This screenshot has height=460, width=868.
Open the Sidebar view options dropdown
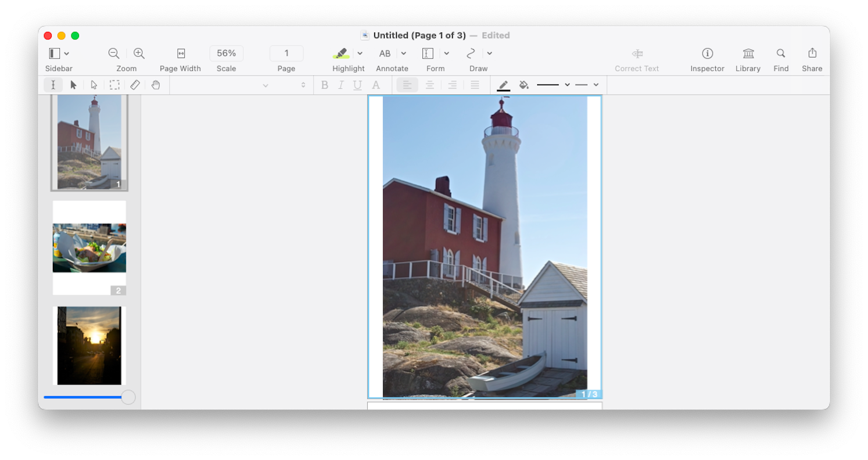[x=66, y=53]
